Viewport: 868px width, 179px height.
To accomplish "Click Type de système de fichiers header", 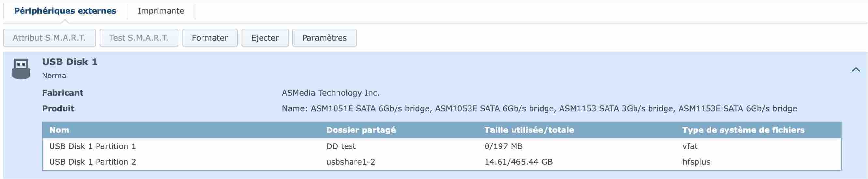I will (x=743, y=130).
